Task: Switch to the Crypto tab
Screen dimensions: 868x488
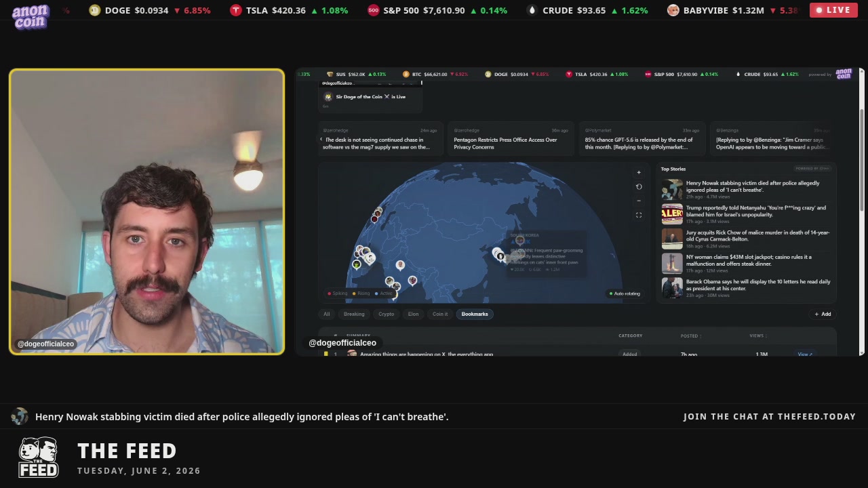Action: pos(386,314)
